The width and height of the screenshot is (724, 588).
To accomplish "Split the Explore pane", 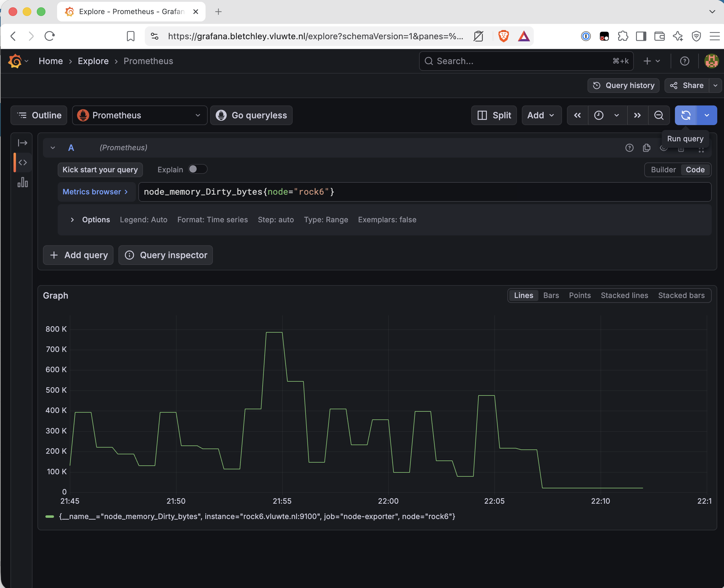I will click(494, 115).
